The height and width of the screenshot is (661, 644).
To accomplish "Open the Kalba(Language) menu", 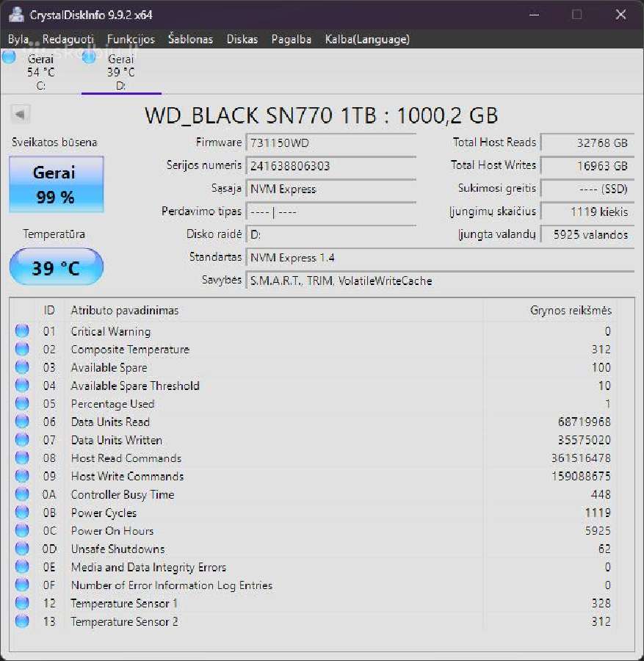I will pyautogui.click(x=367, y=39).
